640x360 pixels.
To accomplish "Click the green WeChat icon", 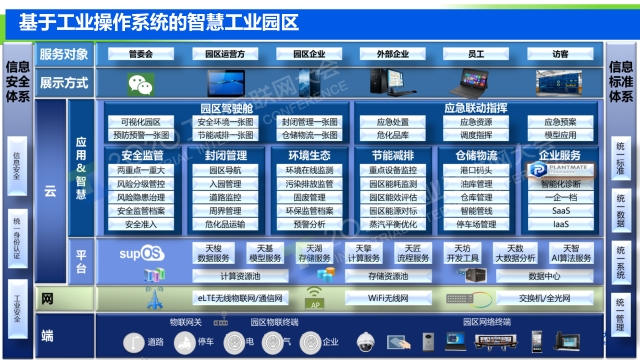I will (141, 84).
